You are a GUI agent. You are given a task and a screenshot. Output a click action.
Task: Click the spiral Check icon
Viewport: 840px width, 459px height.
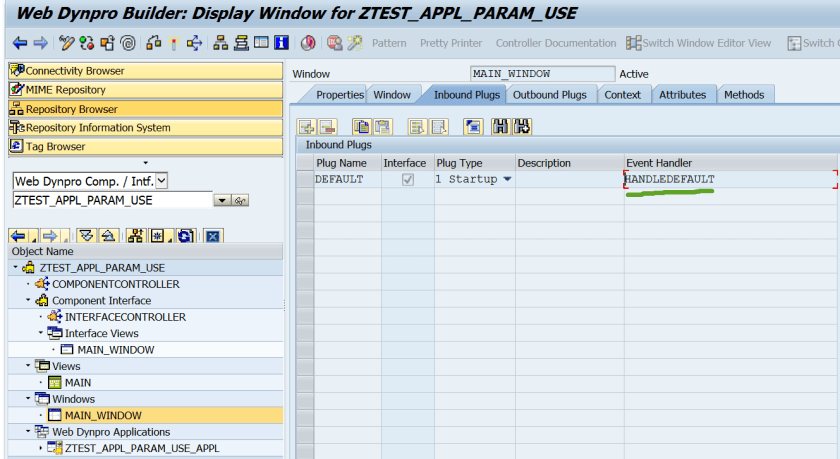(128, 43)
